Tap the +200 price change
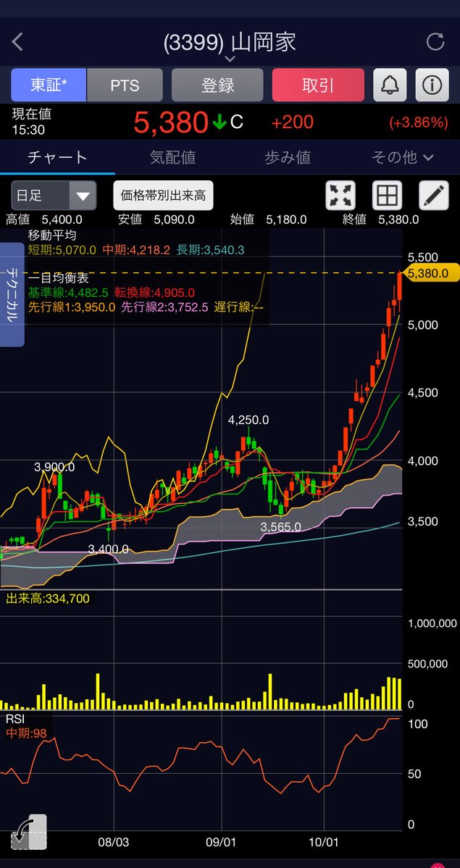 (292, 122)
